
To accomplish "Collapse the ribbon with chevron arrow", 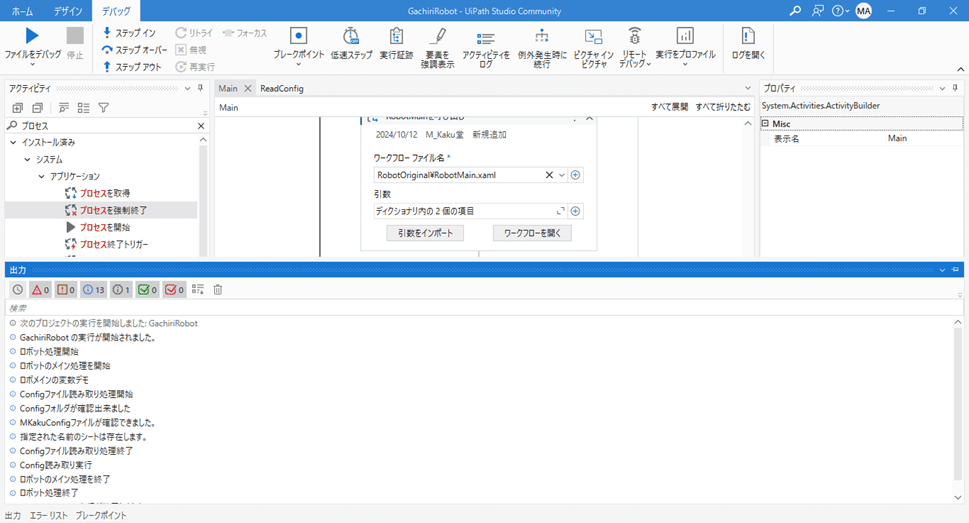I will [960, 69].
